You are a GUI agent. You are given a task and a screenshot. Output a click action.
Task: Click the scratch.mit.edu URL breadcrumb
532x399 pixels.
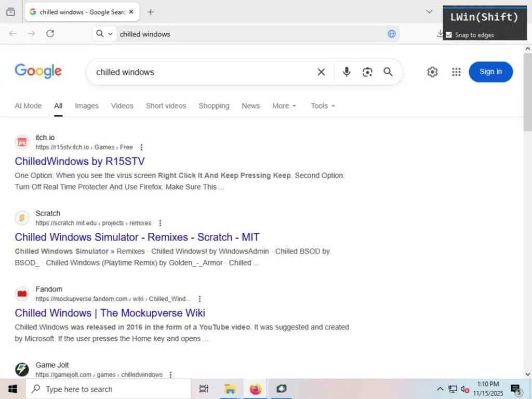[94, 223]
